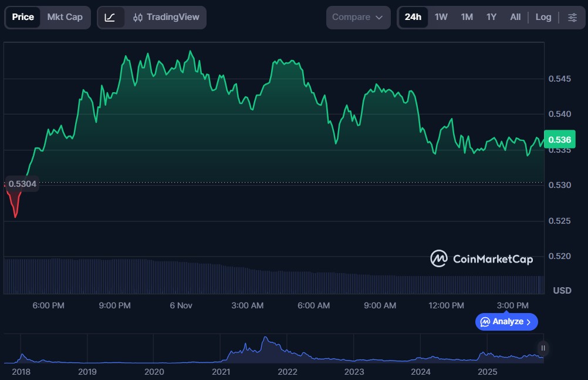
Task: Select the 1Y time range
Action: pos(491,18)
